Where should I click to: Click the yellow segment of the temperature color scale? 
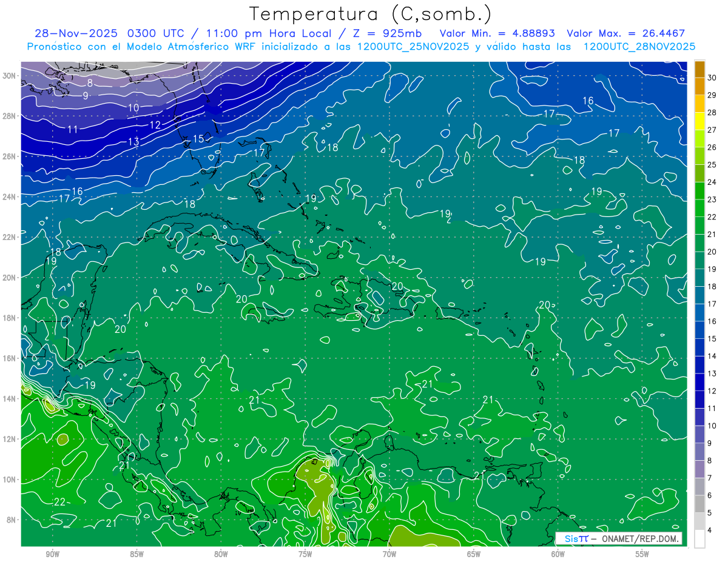(x=699, y=122)
